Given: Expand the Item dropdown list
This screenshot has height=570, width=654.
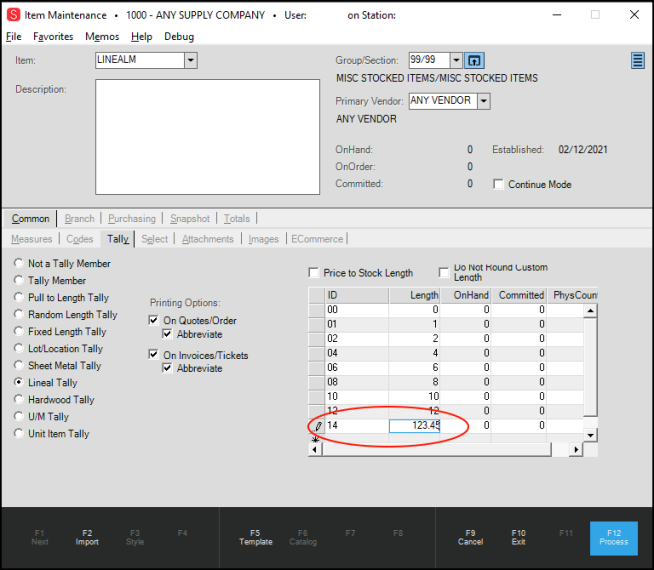Looking at the screenshot, I should pyautogui.click(x=190, y=60).
